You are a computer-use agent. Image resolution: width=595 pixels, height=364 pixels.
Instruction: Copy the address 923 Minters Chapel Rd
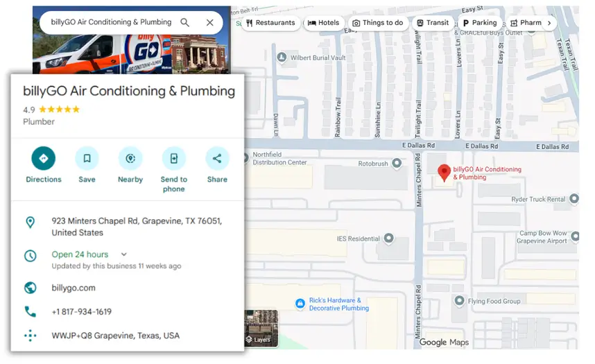137,227
